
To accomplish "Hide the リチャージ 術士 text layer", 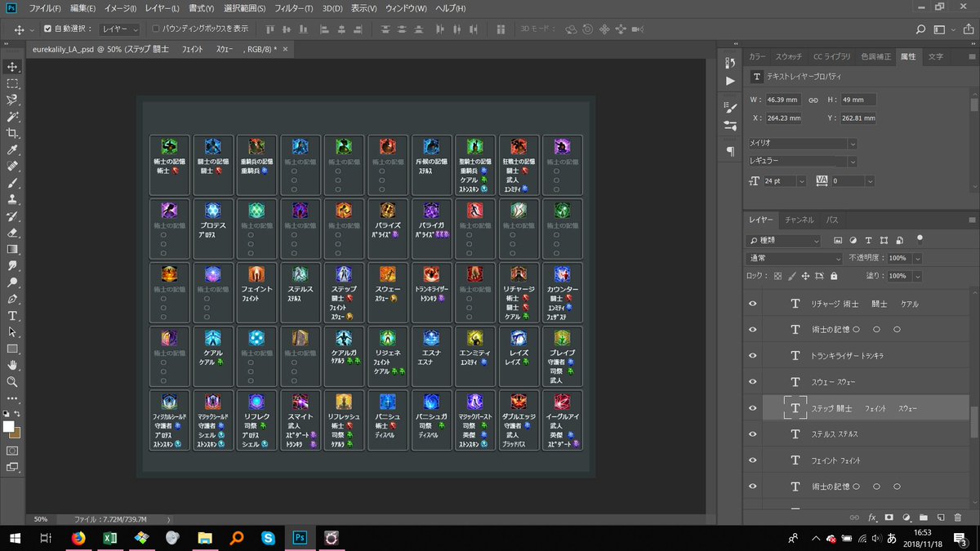I will 752,304.
